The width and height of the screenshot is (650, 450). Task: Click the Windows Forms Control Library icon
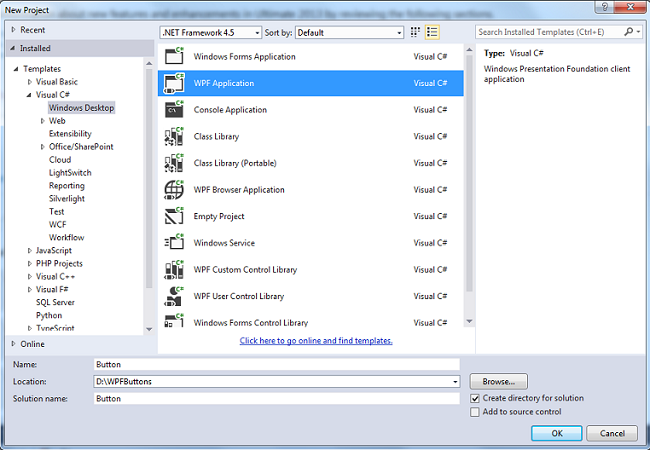[174, 320]
